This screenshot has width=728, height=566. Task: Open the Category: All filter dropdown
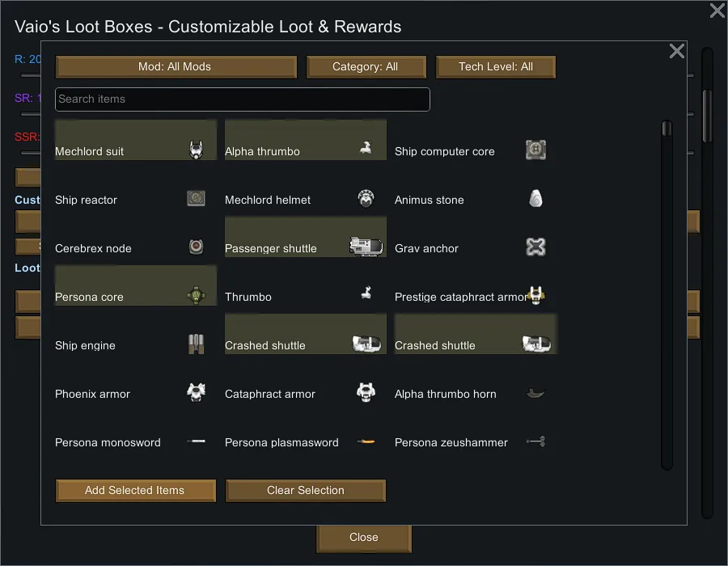(366, 66)
